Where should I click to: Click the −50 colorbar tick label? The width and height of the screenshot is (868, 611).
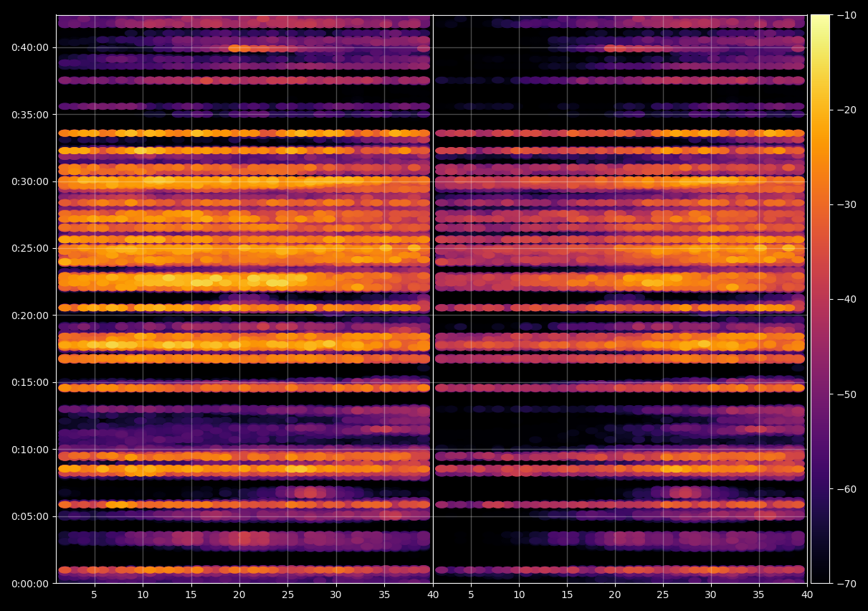tap(846, 394)
